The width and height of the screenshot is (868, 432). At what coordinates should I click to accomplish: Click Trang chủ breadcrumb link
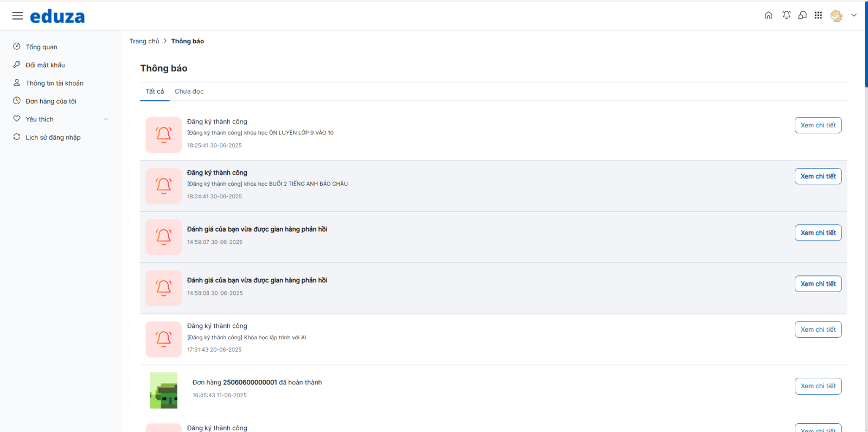144,41
